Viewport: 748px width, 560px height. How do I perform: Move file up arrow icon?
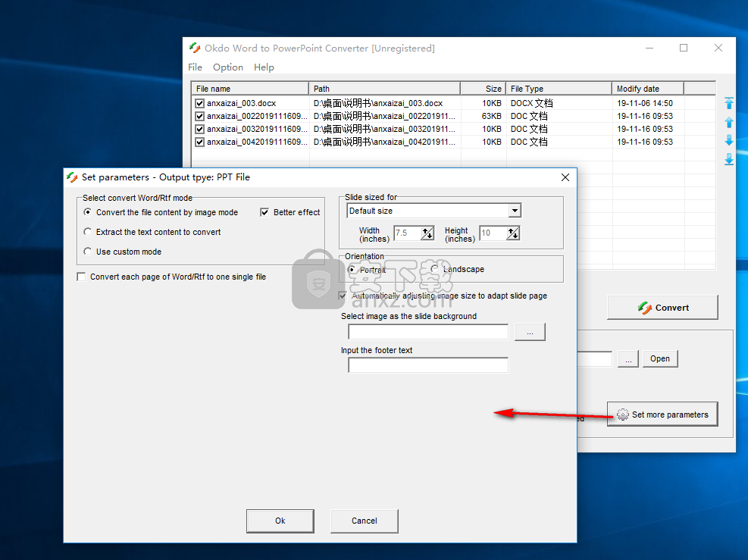coord(729,122)
